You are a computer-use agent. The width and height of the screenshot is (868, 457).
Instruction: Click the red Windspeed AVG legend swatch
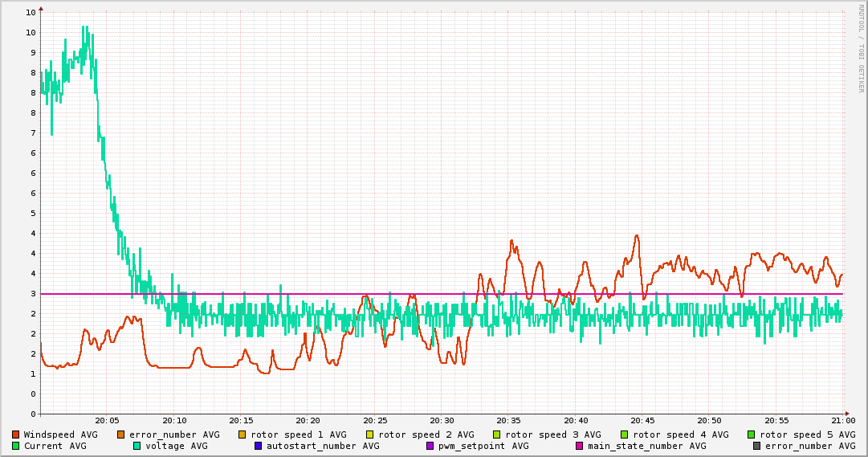pyautogui.click(x=16, y=435)
